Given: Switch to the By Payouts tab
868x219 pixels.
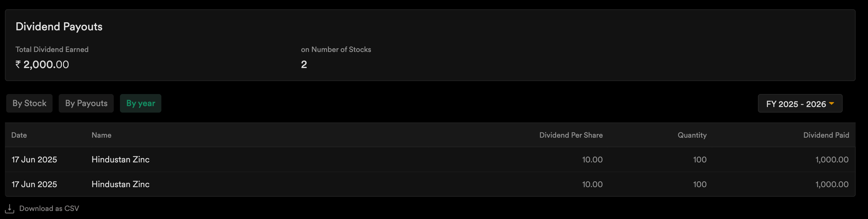Looking at the screenshot, I should (86, 103).
